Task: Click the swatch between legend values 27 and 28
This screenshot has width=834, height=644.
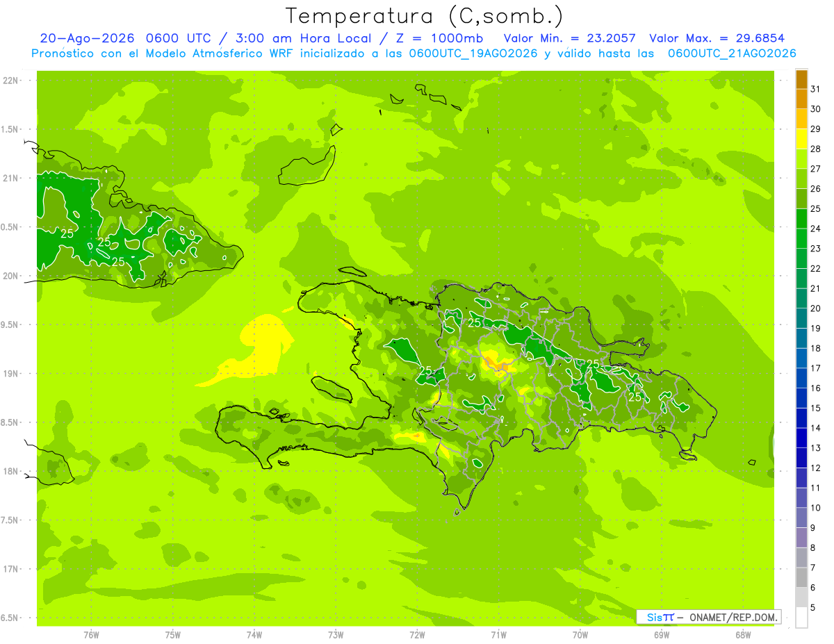Action: 801,158
